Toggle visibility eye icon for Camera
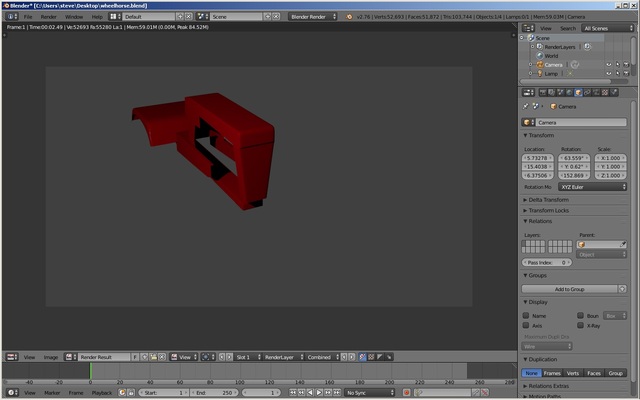This screenshot has height=400, width=640. pyautogui.click(x=609, y=65)
